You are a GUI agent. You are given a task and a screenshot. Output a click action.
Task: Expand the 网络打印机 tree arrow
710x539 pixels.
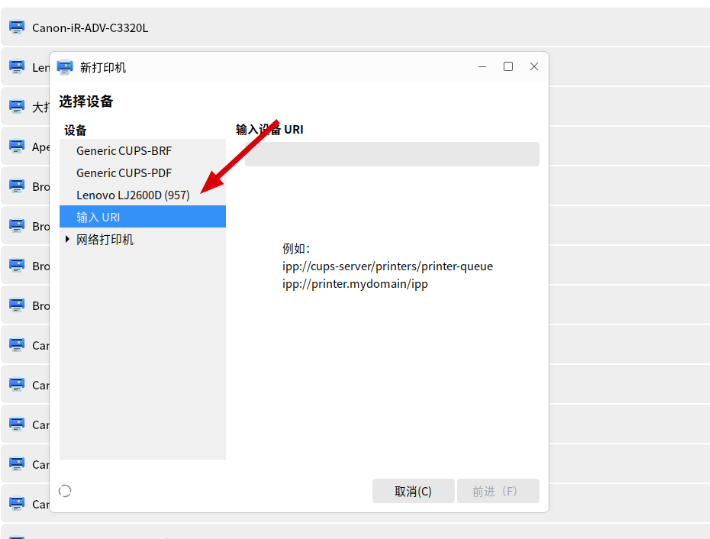point(67,239)
